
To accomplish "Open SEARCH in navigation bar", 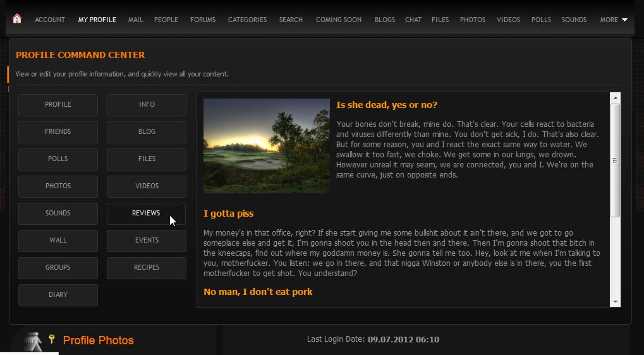I will point(291,20).
